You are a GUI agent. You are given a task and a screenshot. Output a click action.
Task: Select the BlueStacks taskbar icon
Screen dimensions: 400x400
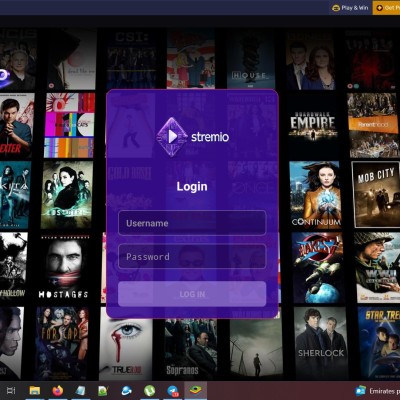[196, 391]
